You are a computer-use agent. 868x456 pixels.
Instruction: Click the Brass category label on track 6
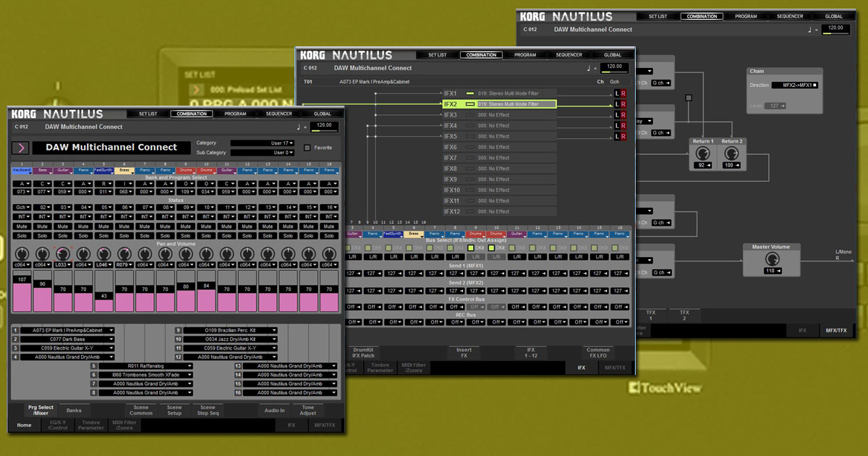[124, 171]
